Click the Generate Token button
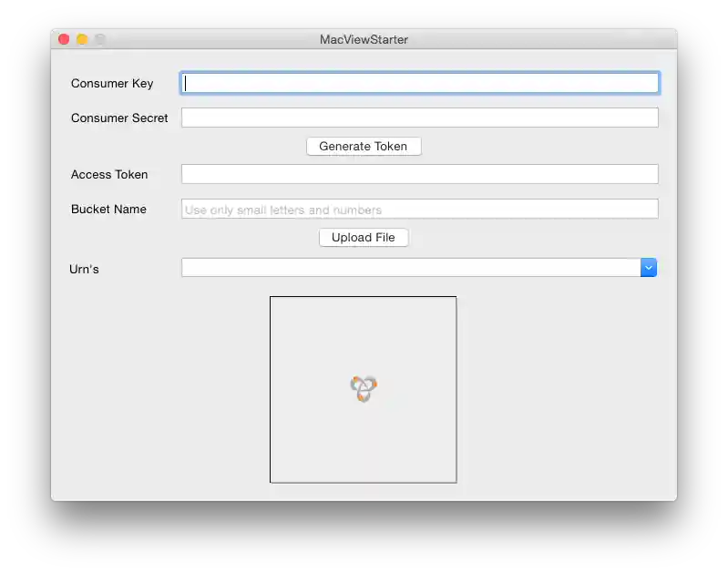The height and width of the screenshot is (574, 728). coord(364,146)
